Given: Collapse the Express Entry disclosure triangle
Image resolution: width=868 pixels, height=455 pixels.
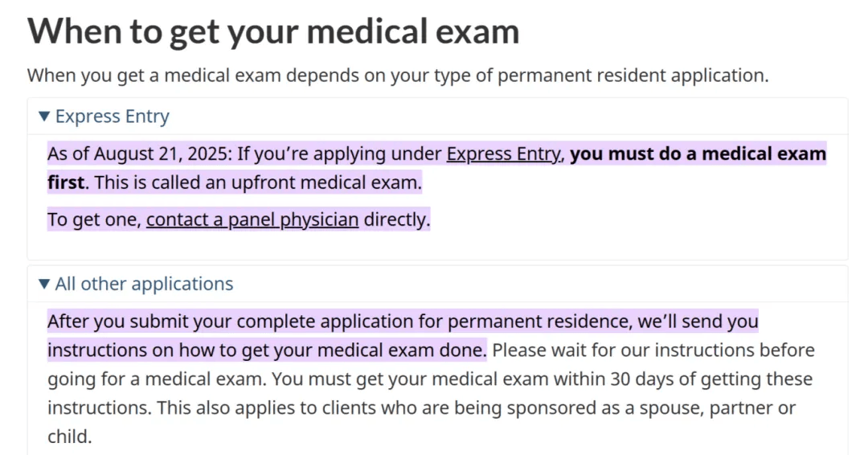Looking at the screenshot, I should click(x=44, y=117).
